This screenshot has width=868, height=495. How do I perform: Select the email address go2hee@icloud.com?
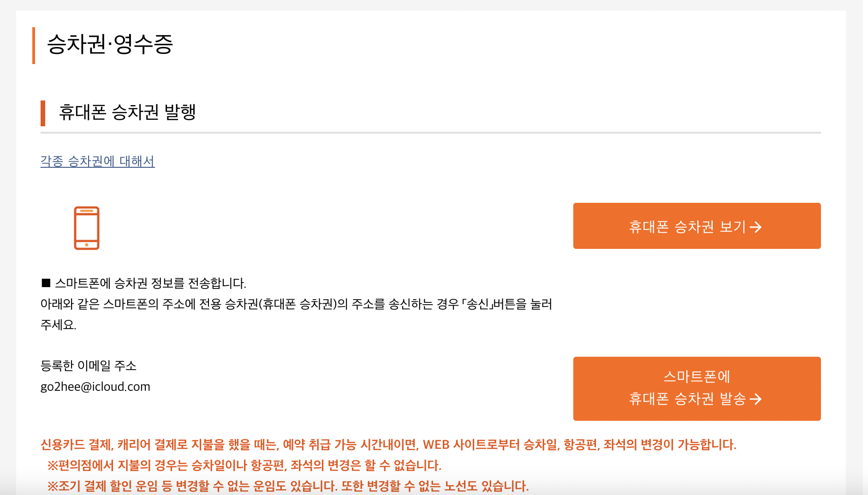(x=95, y=387)
